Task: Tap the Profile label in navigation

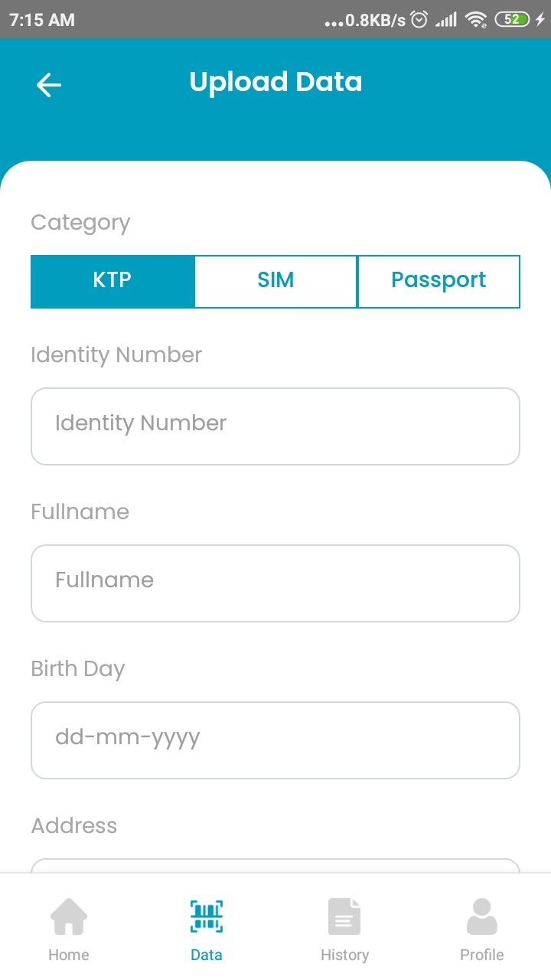Action: [482, 955]
